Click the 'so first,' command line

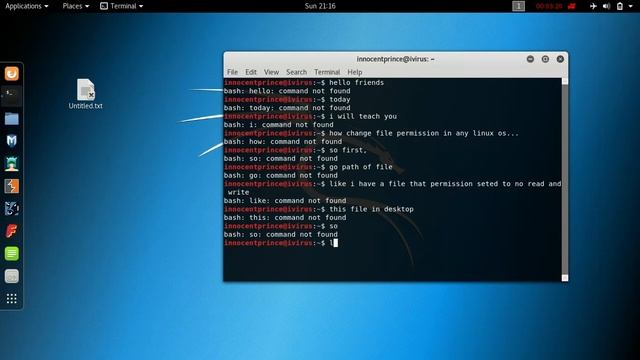click(x=296, y=150)
